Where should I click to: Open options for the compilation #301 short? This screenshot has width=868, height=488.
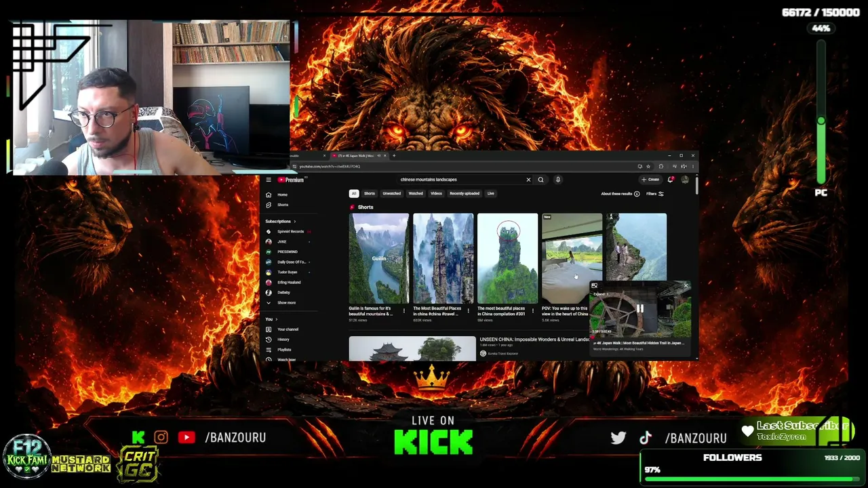[x=532, y=311]
